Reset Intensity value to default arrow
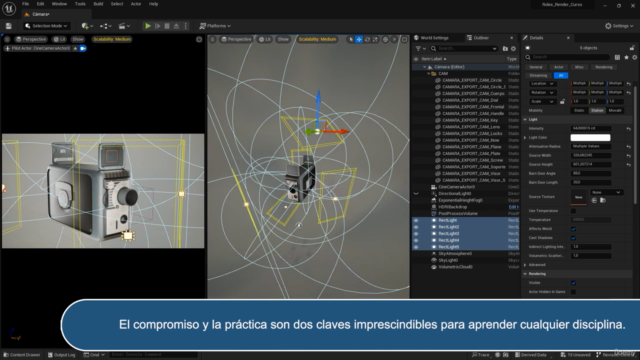Screen dimensions: 640x360 (x=629, y=129)
